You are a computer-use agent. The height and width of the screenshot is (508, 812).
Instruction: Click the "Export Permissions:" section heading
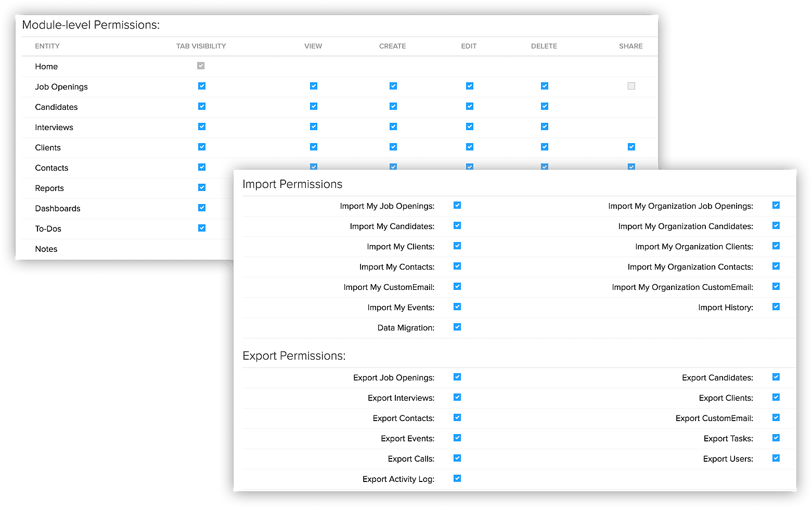[294, 356]
